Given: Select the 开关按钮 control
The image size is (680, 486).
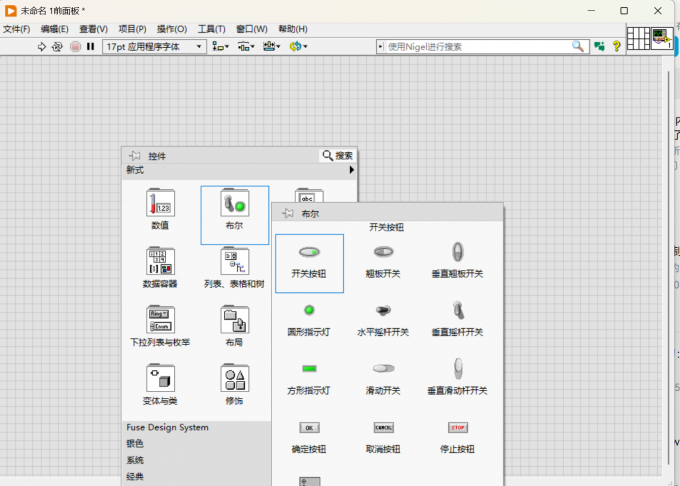Looking at the screenshot, I should (x=309, y=264).
